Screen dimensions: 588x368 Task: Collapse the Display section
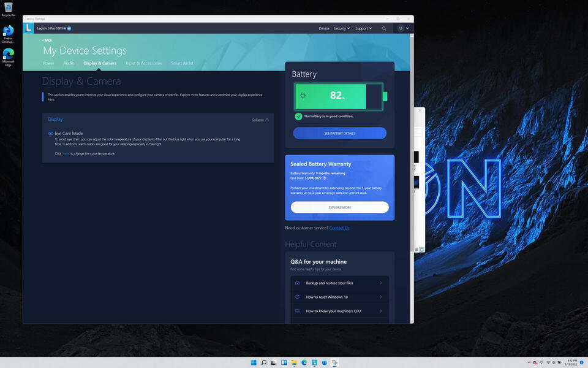point(261,120)
